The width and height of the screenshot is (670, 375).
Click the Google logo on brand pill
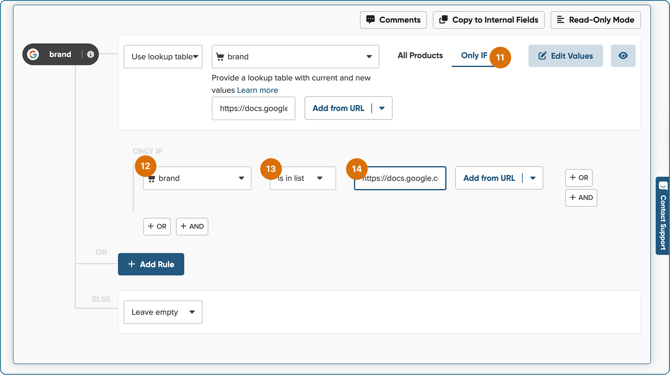[x=33, y=54]
